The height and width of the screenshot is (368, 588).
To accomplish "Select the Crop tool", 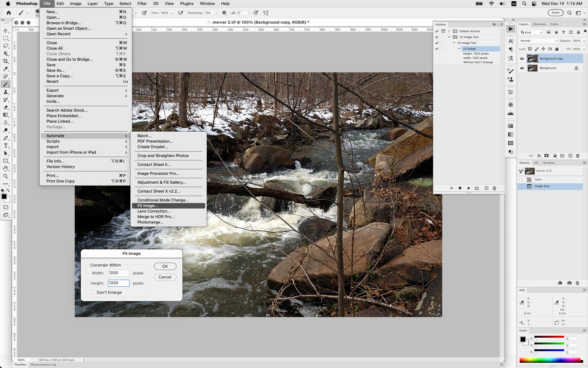I will (x=6, y=61).
